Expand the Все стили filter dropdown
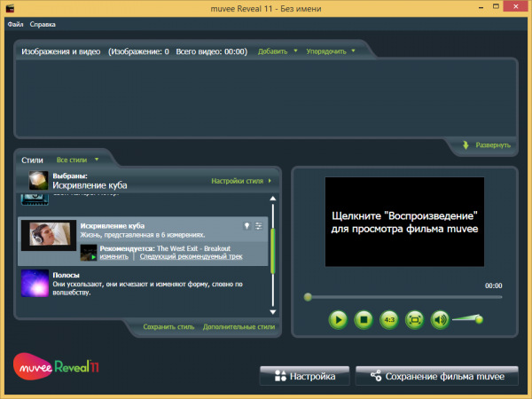This screenshot has height=399, width=532. click(x=77, y=160)
